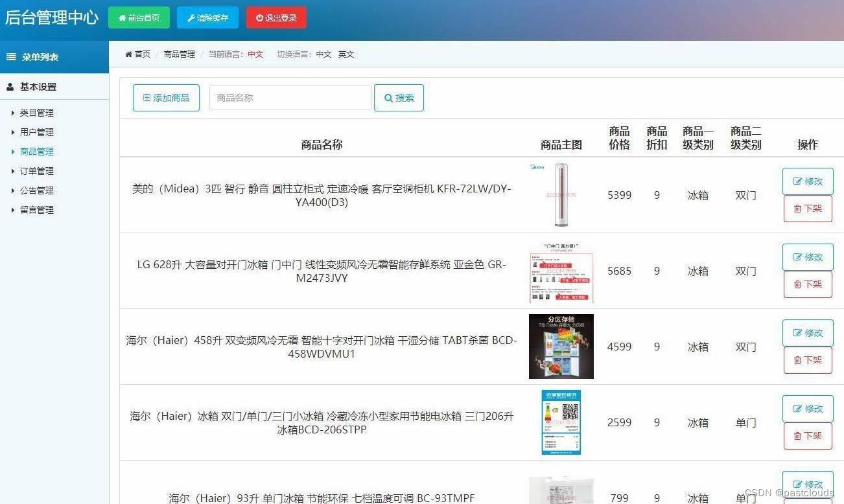Select 用户管理 in the sidebar
The image size is (844, 504).
[x=36, y=132]
